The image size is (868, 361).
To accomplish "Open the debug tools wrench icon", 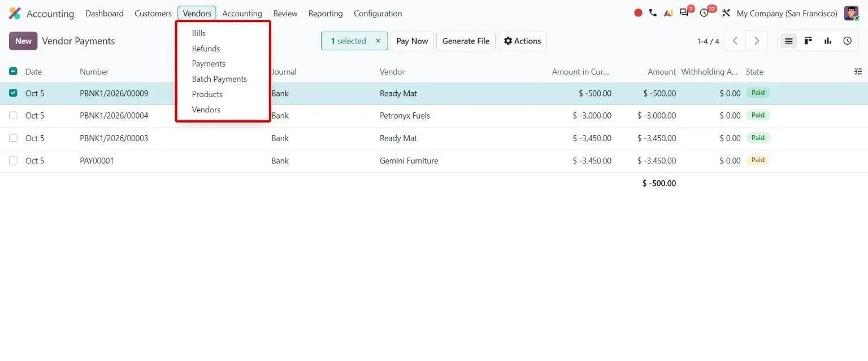I will (726, 13).
